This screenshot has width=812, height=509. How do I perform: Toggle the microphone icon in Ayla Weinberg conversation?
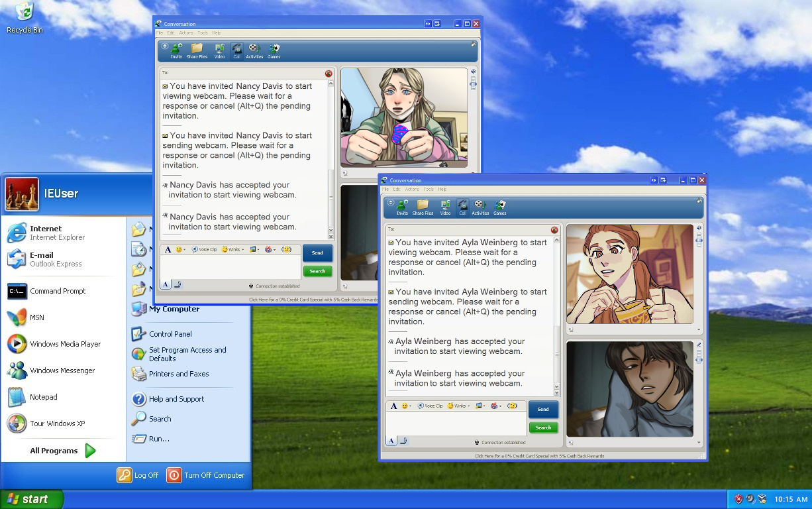[x=699, y=345]
